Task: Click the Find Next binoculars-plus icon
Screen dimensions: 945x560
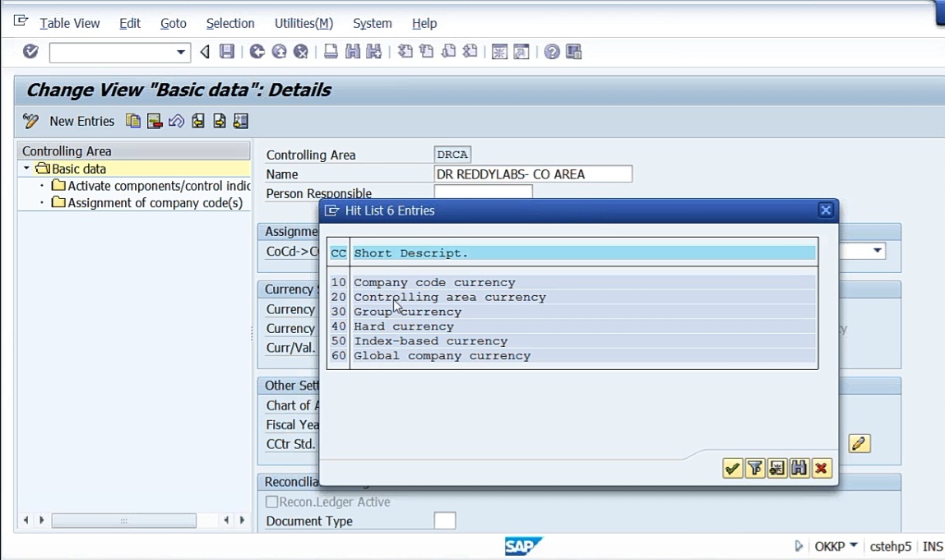Action: (x=373, y=52)
